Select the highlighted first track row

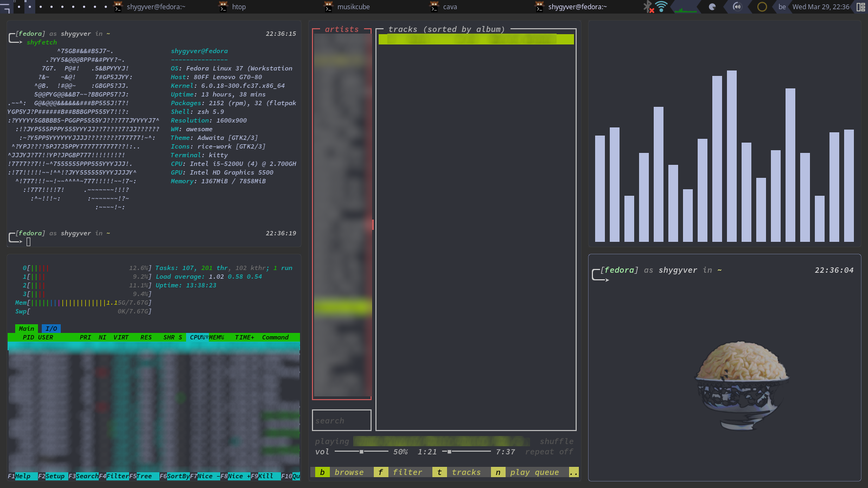click(x=476, y=39)
